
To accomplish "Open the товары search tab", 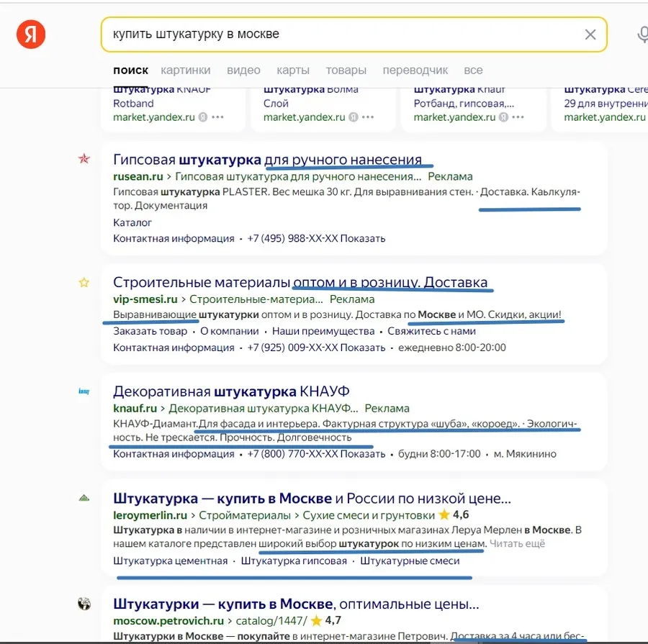I will click(x=346, y=70).
